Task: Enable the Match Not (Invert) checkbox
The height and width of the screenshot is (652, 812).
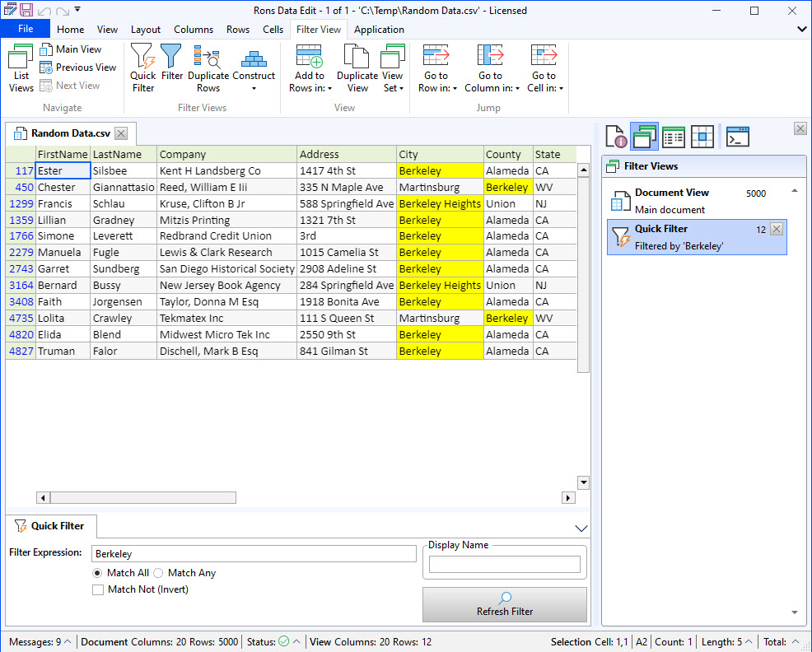Action: [x=98, y=589]
